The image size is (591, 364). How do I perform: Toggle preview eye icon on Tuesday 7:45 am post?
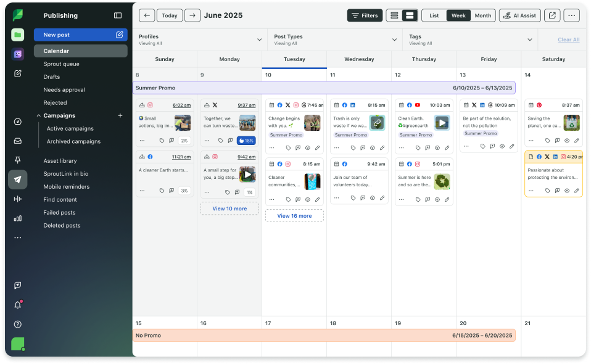pyautogui.click(x=307, y=147)
